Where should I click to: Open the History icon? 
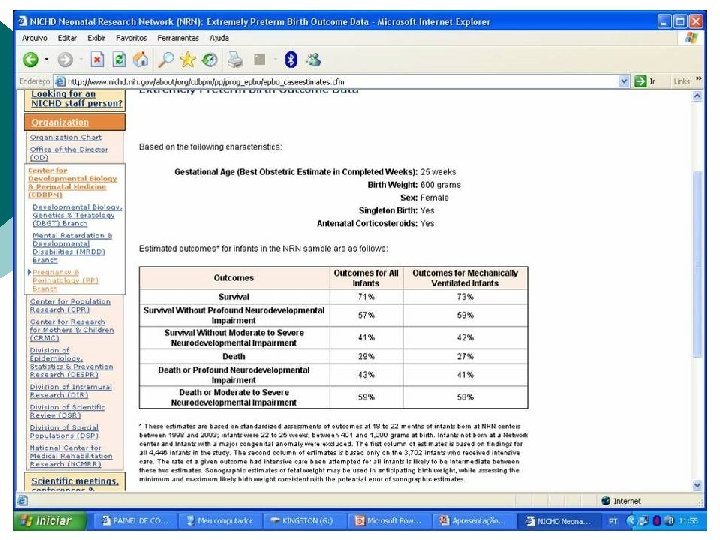[209, 59]
